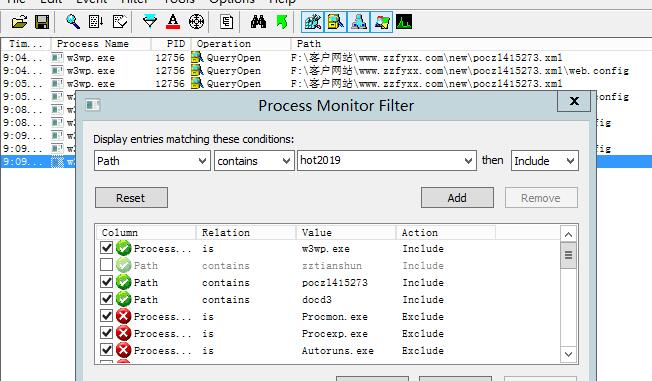Viewport: 652px width, 381px height.
Task: Click green check icon of pocz1415273 filter
Action: 123,282
